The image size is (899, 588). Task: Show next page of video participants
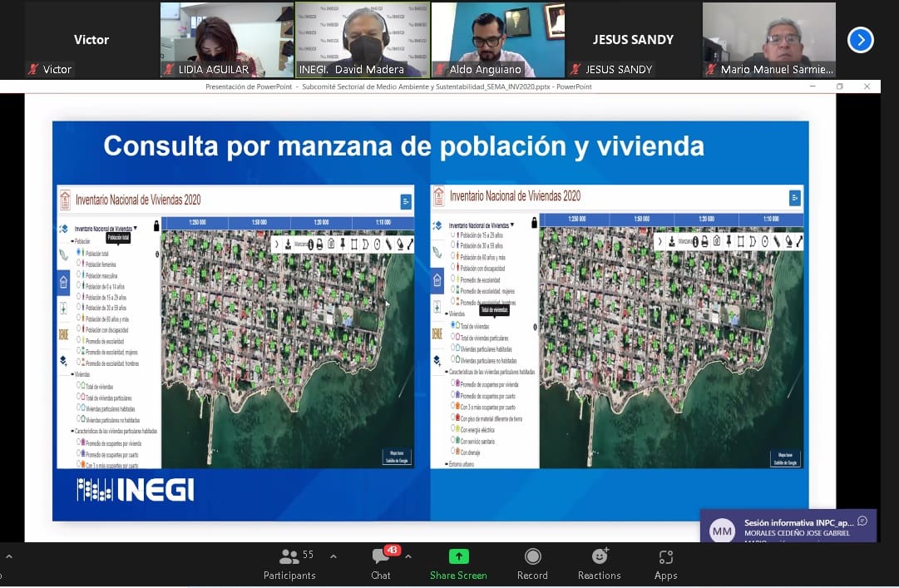[860, 39]
